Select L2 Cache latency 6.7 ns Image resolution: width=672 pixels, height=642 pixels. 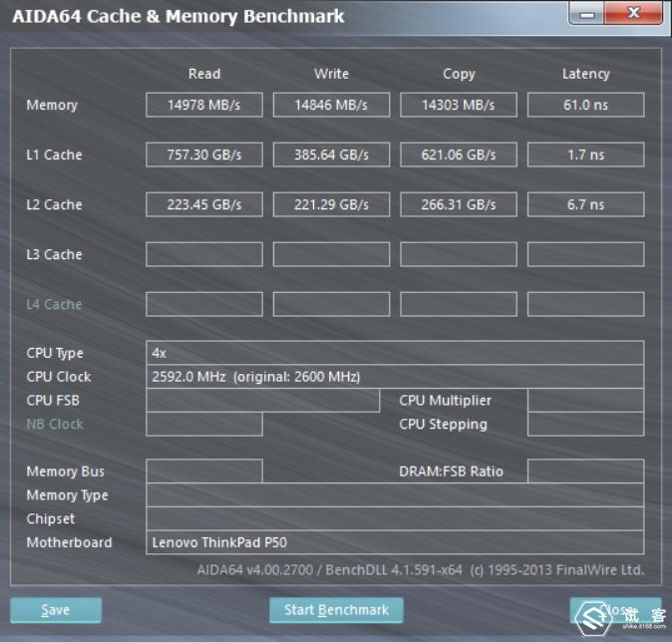click(x=585, y=204)
